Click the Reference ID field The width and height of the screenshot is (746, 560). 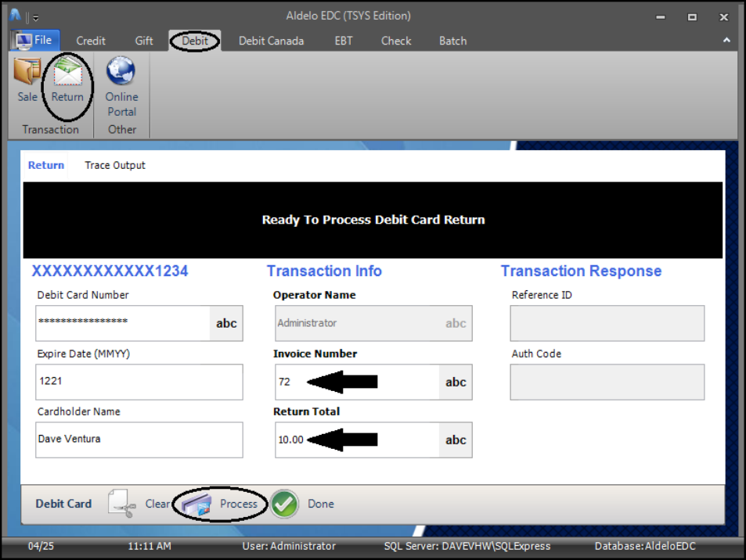pos(607,323)
